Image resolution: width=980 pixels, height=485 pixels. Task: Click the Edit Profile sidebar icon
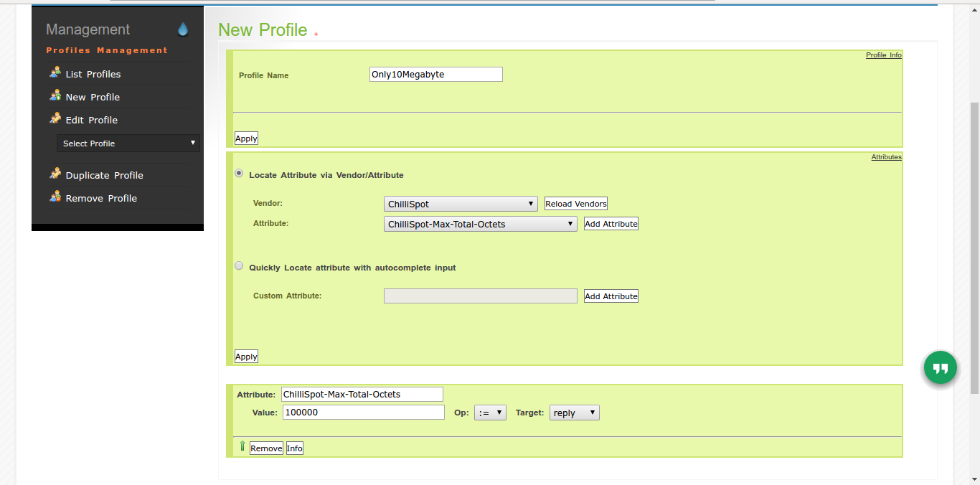click(55, 118)
